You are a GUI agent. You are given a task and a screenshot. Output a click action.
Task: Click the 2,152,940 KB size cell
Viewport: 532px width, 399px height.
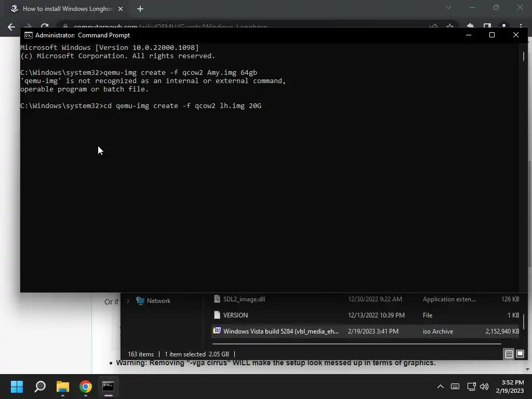tap(502, 331)
